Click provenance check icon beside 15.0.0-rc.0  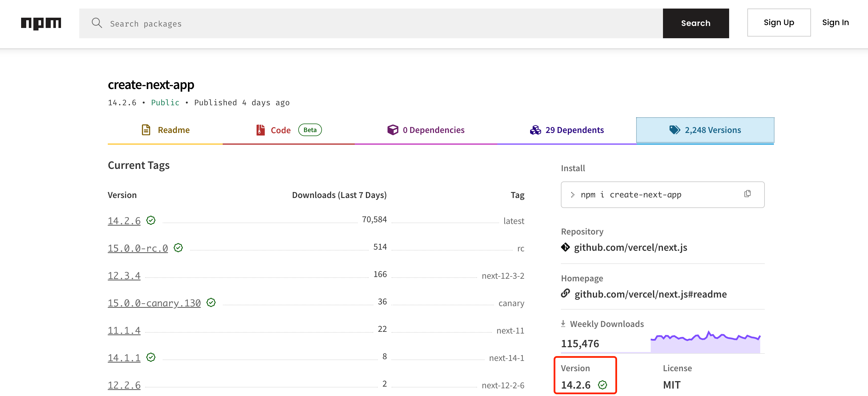pyautogui.click(x=178, y=248)
